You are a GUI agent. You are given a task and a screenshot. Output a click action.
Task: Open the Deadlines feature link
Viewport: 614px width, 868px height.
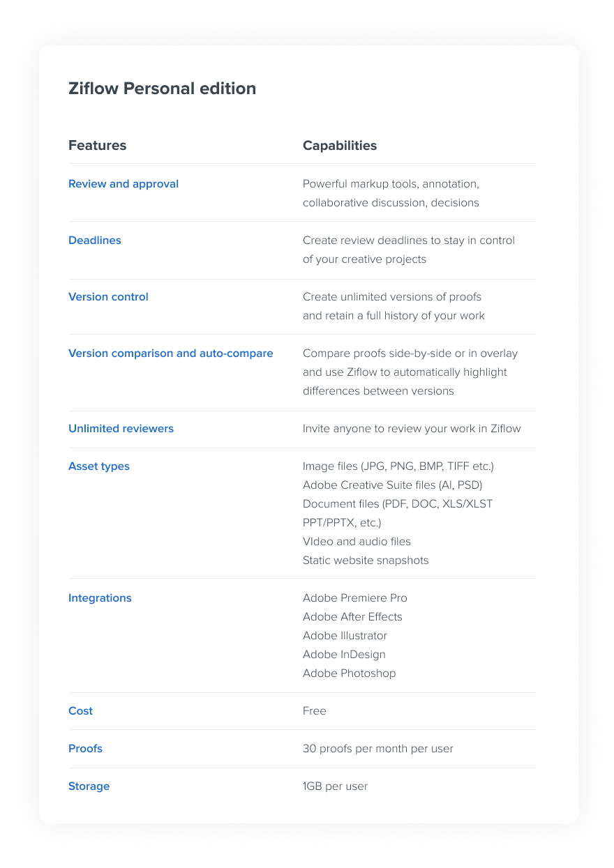tap(95, 241)
